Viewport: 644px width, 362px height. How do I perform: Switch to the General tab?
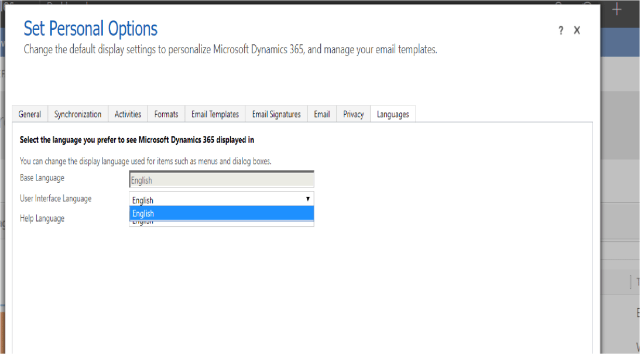pyautogui.click(x=30, y=114)
